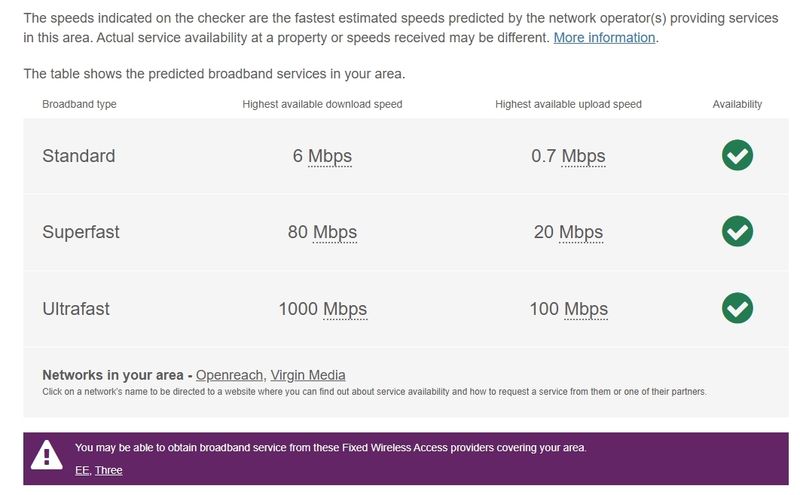Screen dimensions: 800x495
Task: Click the Highest available download speed header
Action: pos(322,104)
